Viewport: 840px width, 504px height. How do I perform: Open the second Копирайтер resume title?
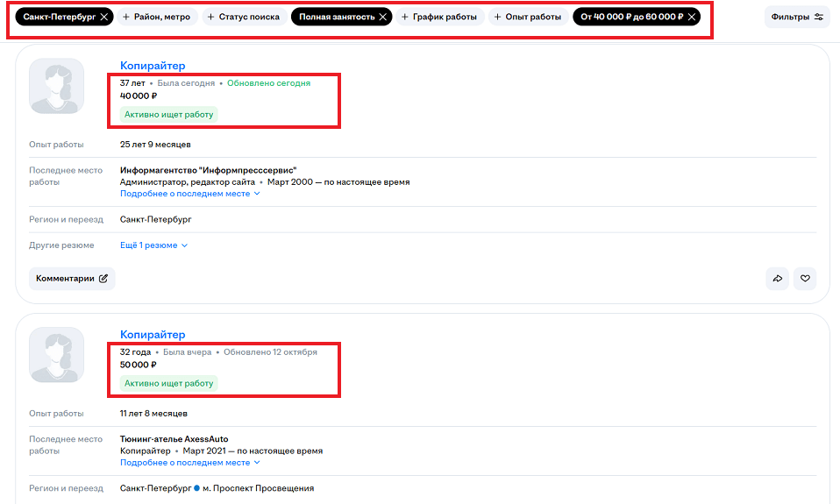(153, 335)
